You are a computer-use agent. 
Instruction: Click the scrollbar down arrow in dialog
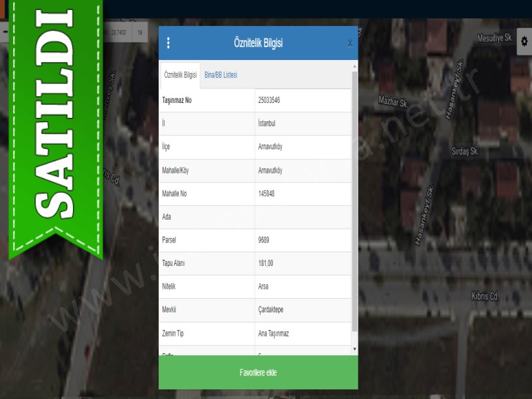point(354,349)
